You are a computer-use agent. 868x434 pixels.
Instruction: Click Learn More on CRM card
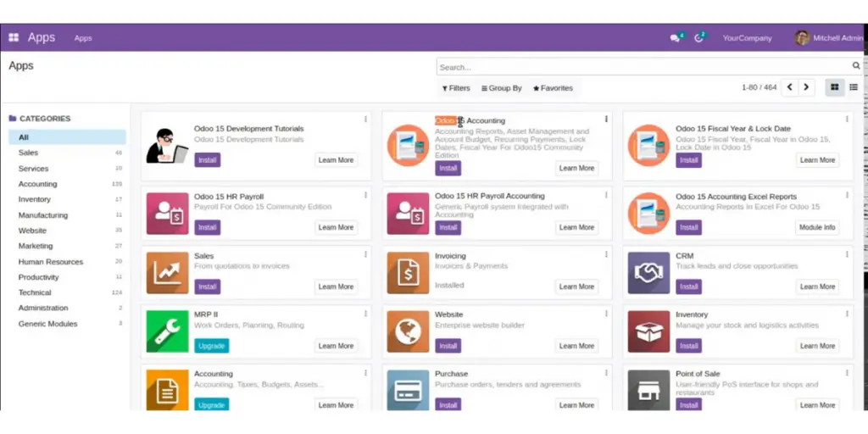(818, 287)
